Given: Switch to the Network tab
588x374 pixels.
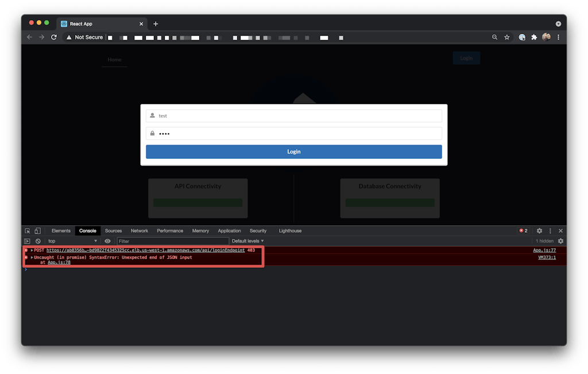Looking at the screenshot, I should 140,231.
